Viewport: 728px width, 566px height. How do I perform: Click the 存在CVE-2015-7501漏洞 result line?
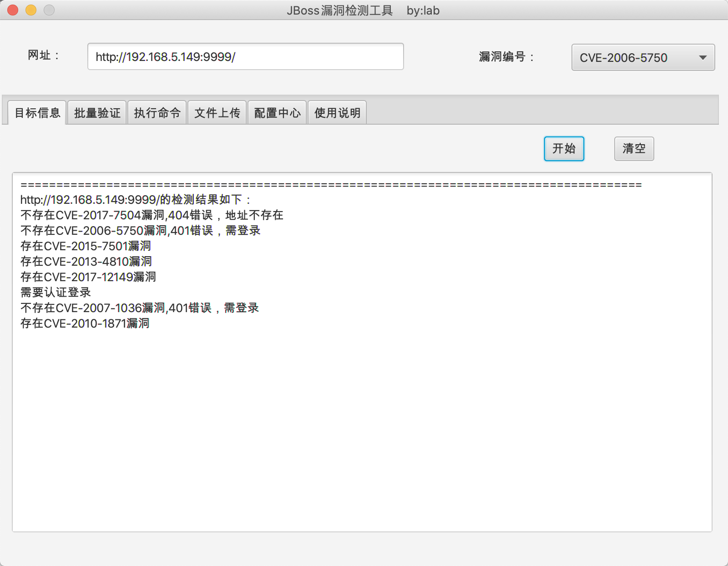[86, 246]
